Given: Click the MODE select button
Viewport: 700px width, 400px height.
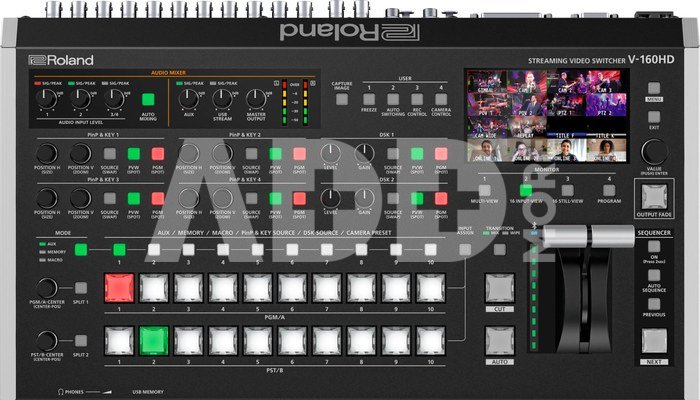Looking at the screenshot, I should click(81, 250).
